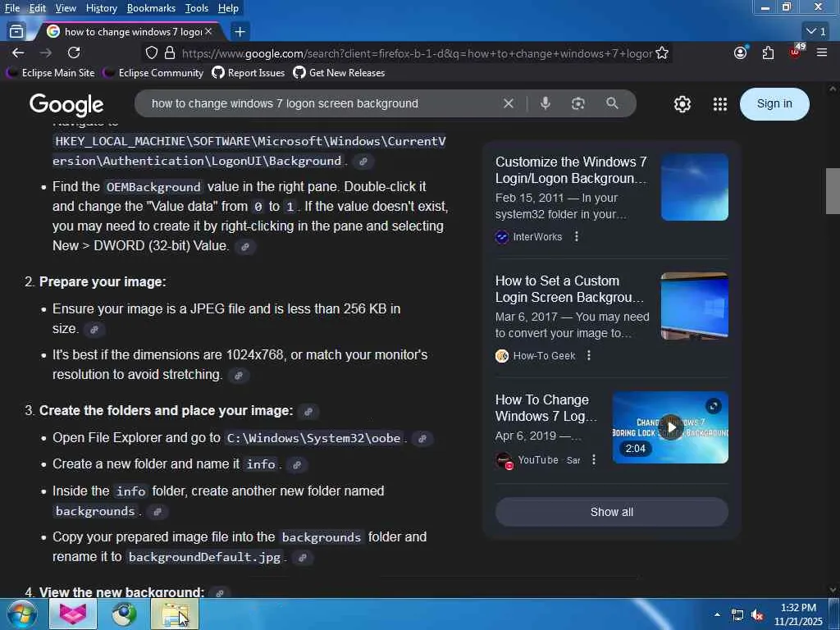
Task: Click the Google logo
Action: pyautogui.click(x=66, y=104)
